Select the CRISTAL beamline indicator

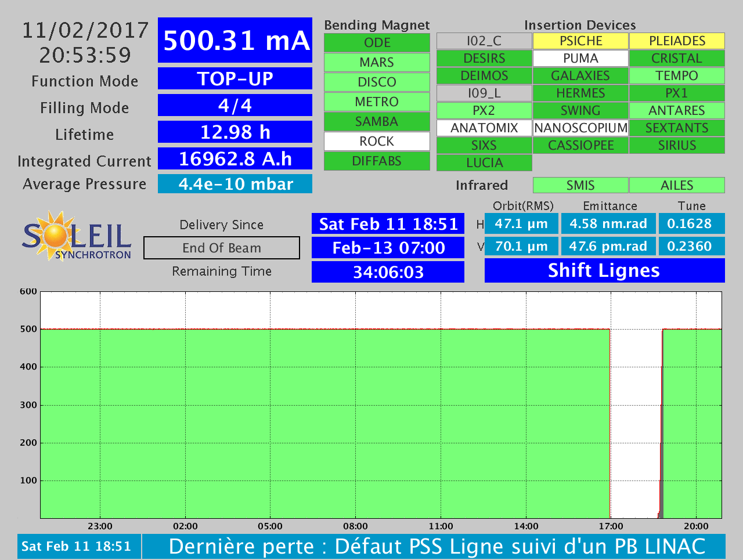677,58
